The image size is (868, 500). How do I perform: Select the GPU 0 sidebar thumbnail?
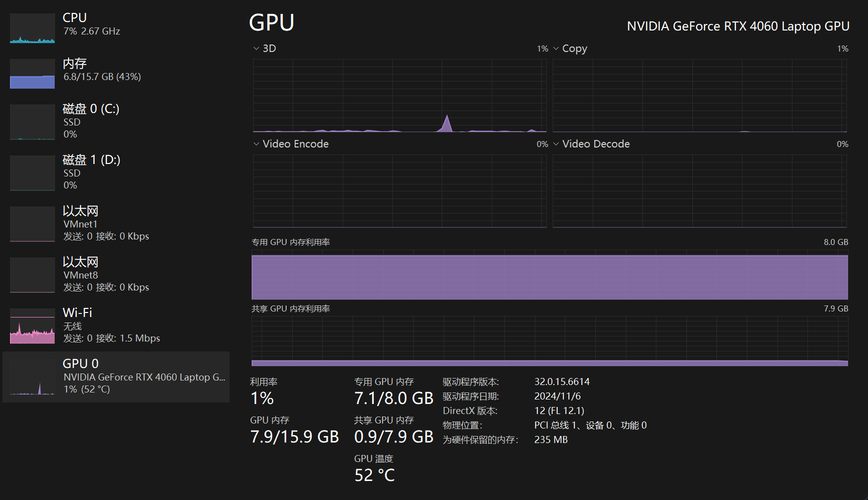pos(33,377)
